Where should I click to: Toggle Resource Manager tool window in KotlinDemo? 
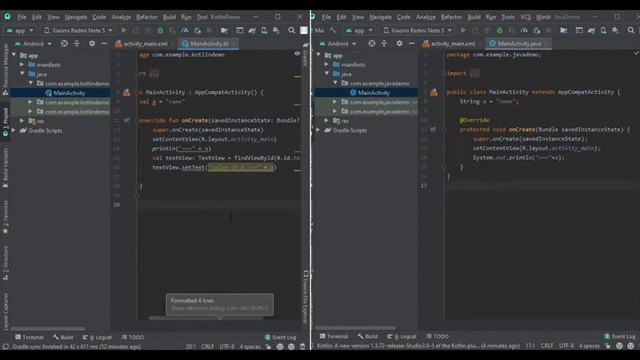[5, 69]
